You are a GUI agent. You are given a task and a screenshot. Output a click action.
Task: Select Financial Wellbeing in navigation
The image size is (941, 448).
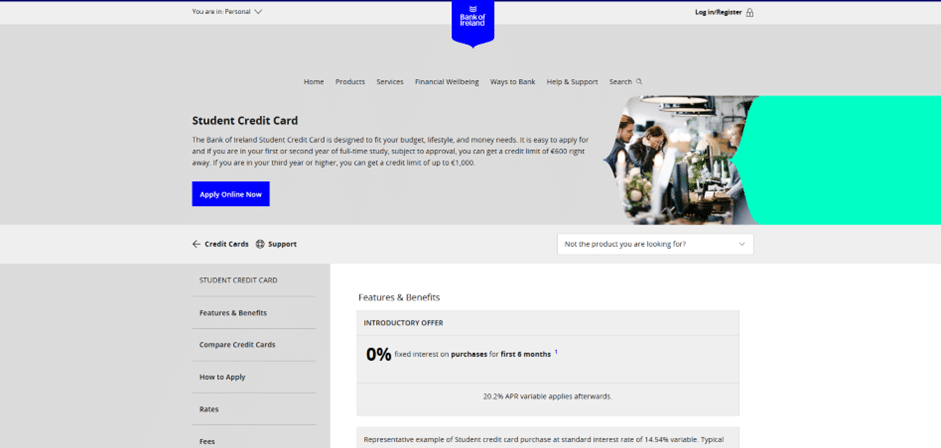coord(447,82)
